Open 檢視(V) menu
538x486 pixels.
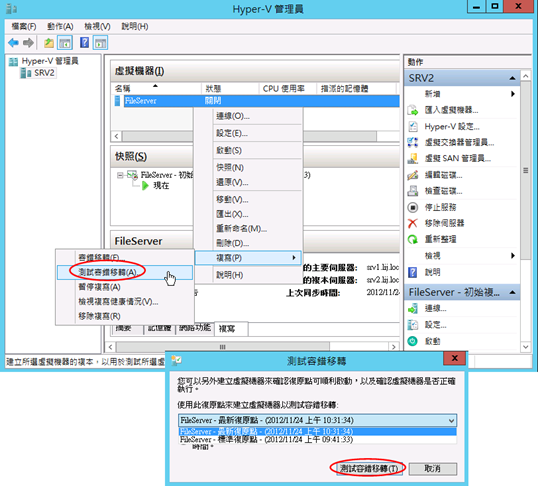point(97,26)
